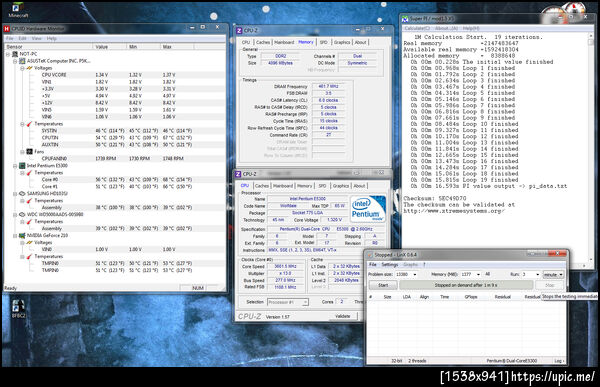Select the Core #0 temperature row
The height and width of the screenshot is (387, 600).
(x=114, y=180)
